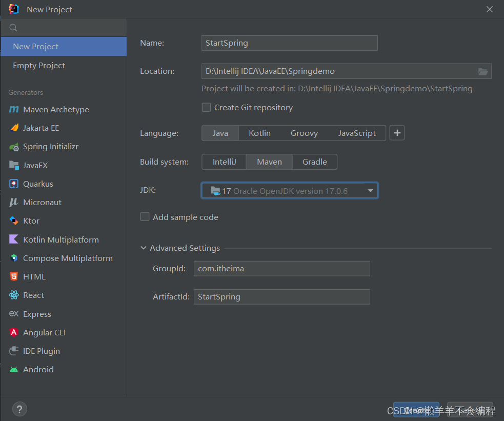Viewport: 504px width, 421px height.
Task: Click the 'Project will be created in' hint text
Action: pyautogui.click(x=337, y=89)
